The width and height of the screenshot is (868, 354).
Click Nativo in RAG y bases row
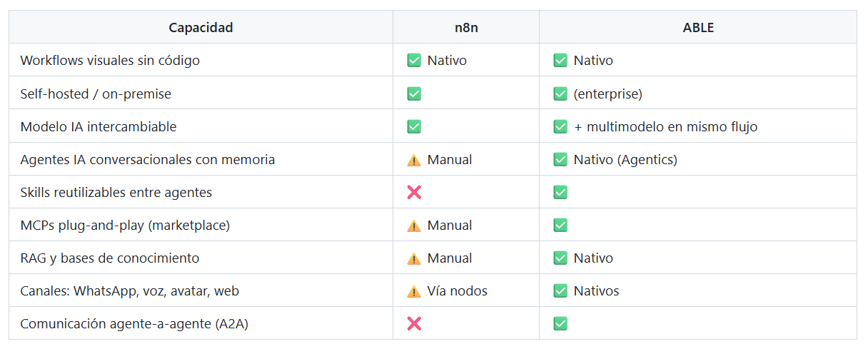[593, 258]
